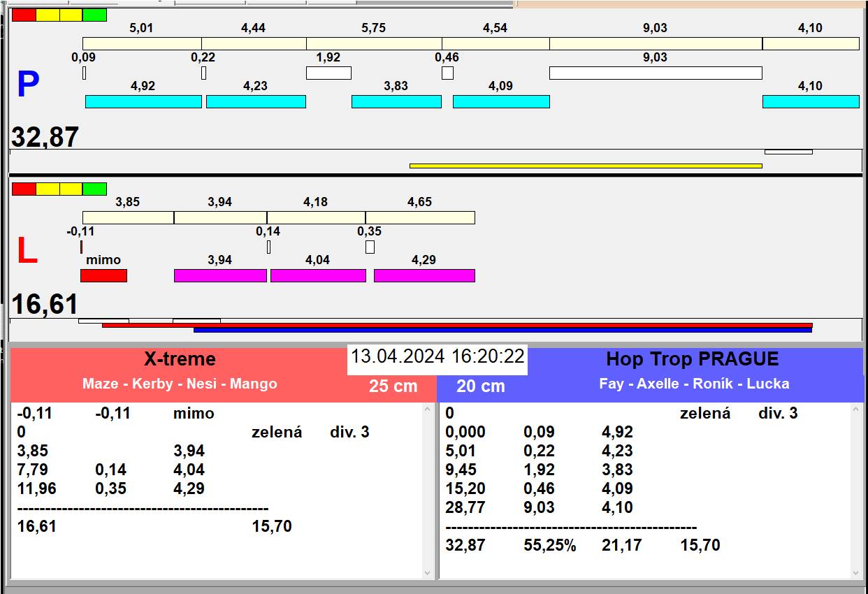Select the cream bar labeled 4,54
The width and height of the screenshot is (868, 594).
tap(496, 43)
